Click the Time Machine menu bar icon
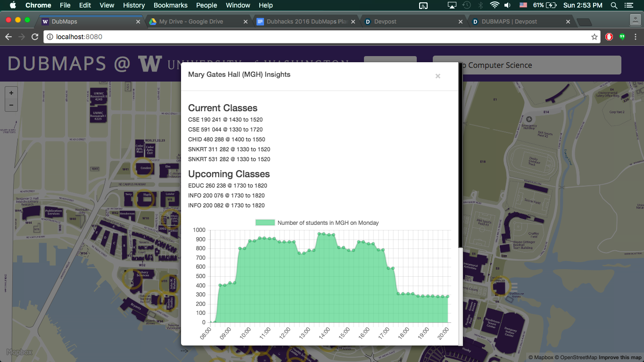The height and width of the screenshot is (362, 644). point(466,5)
